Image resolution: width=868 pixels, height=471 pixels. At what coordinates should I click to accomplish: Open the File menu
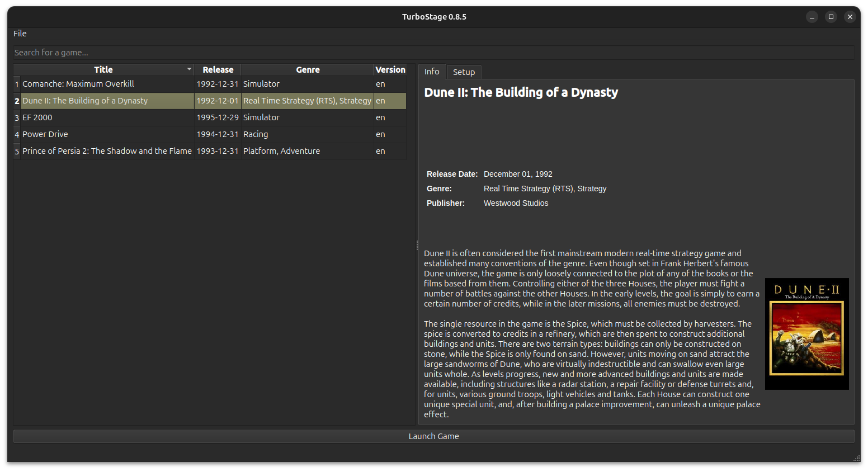click(20, 34)
